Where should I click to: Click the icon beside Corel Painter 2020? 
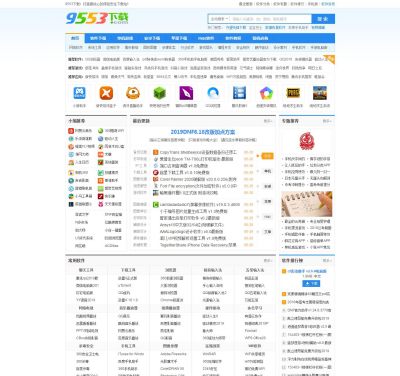click(x=155, y=179)
